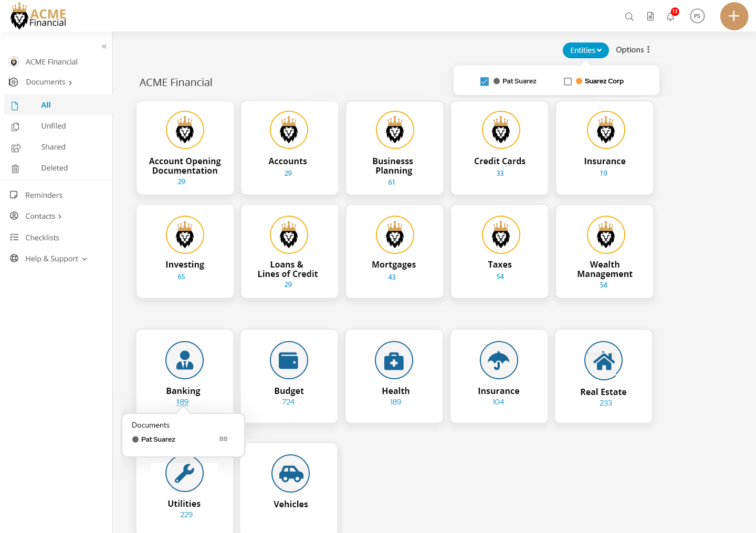The image size is (756, 533).
Task: Expand the Documents section in the sidebar
Action: tap(45, 82)
